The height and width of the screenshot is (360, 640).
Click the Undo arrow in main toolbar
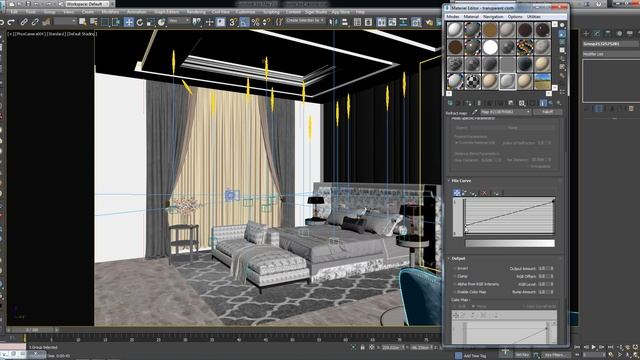pos(2,22)
